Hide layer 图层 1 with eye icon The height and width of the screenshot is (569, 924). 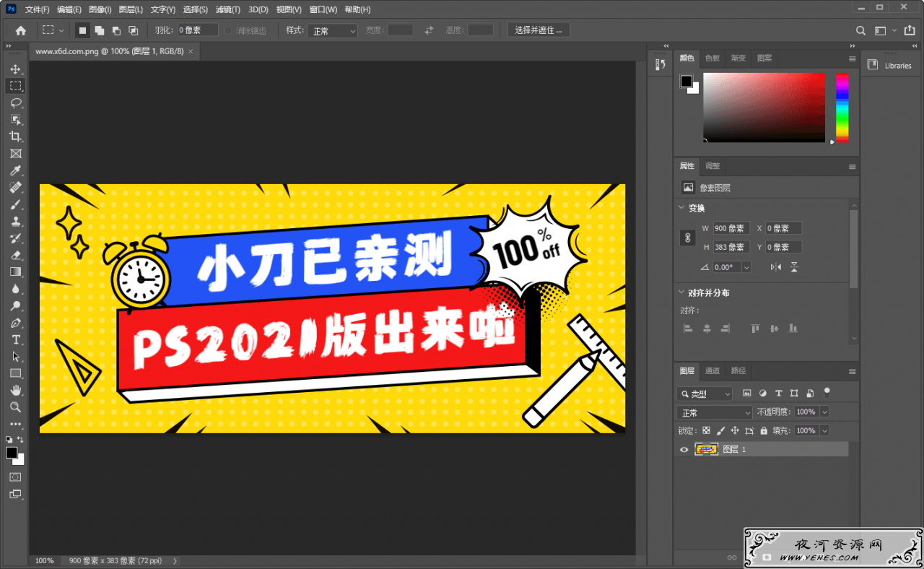point(684,449)
